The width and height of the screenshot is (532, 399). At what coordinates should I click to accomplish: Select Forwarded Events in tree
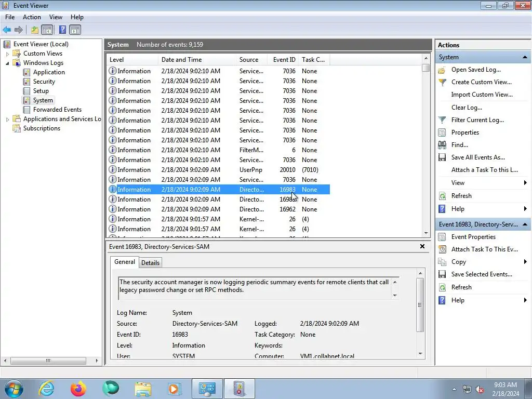point(57,110)
